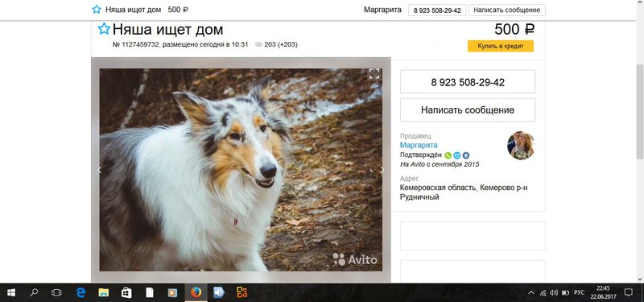Viewport: 644px width, 302px height.
Task: Click 'Написать сообщение' in the top bar
Action: [x=507, y=10]
